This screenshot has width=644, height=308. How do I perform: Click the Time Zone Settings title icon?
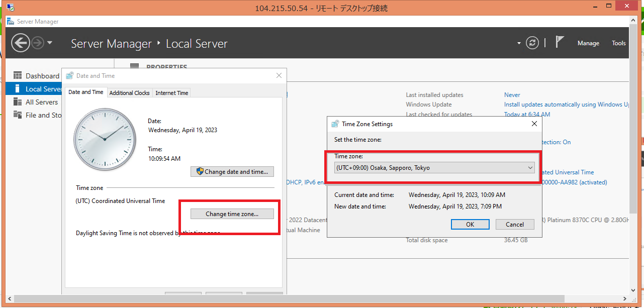(335, 124)
